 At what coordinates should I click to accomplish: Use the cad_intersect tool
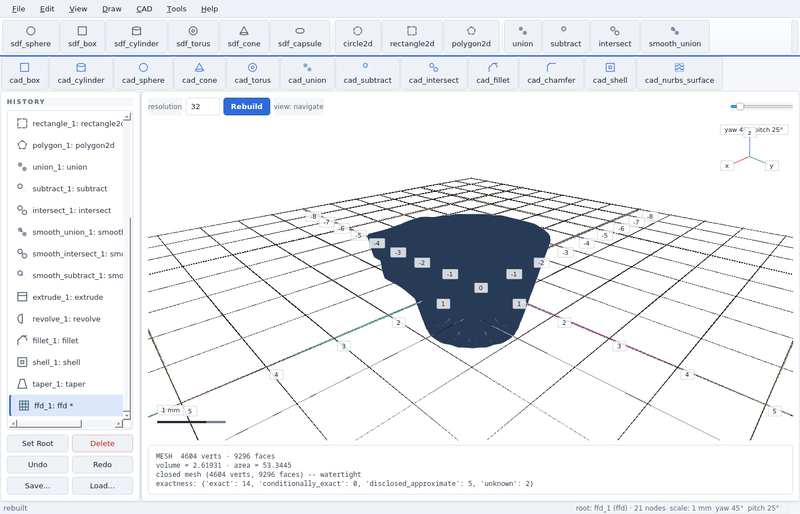tap(433, 74)
